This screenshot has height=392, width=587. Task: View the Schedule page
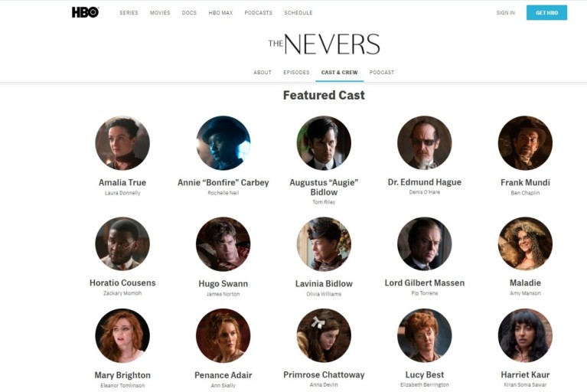pos(298,13)
